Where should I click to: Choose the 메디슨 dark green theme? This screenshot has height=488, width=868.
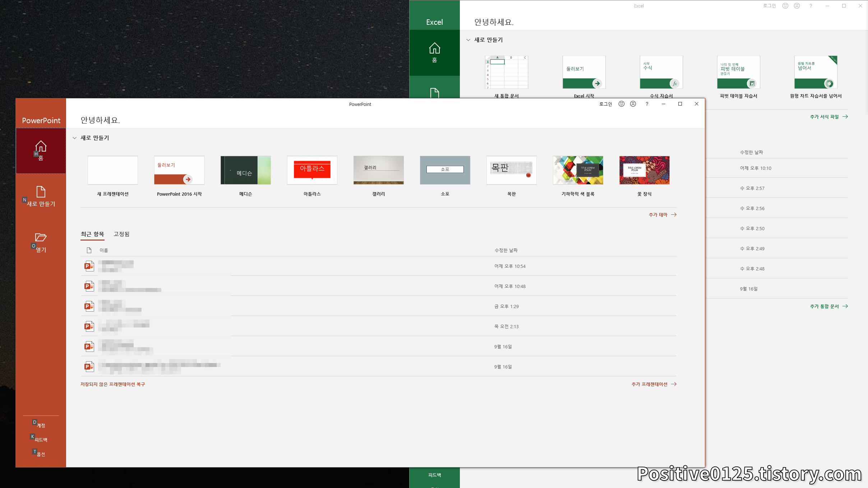[245, 170]
